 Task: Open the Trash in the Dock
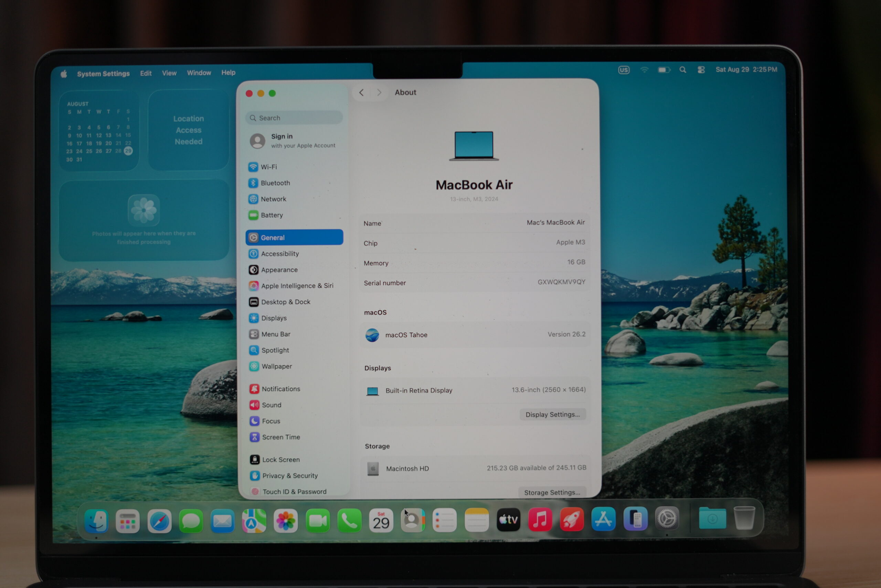(x=744, y=518)
